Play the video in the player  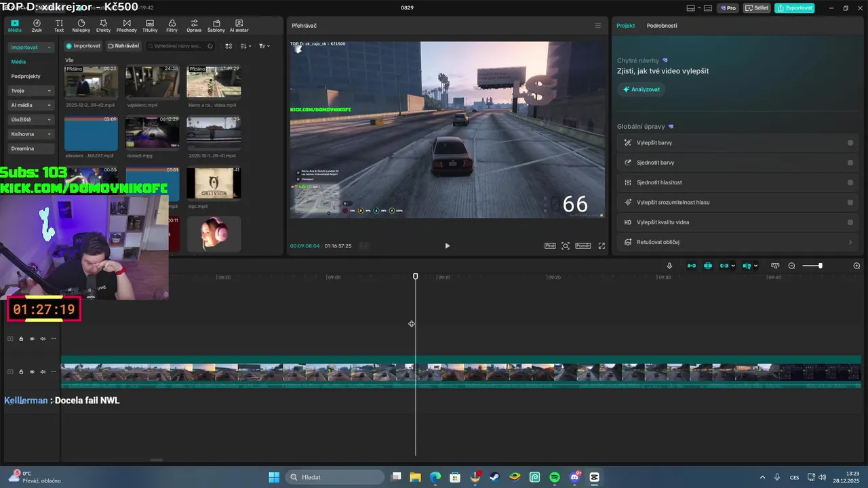(447, 246)
